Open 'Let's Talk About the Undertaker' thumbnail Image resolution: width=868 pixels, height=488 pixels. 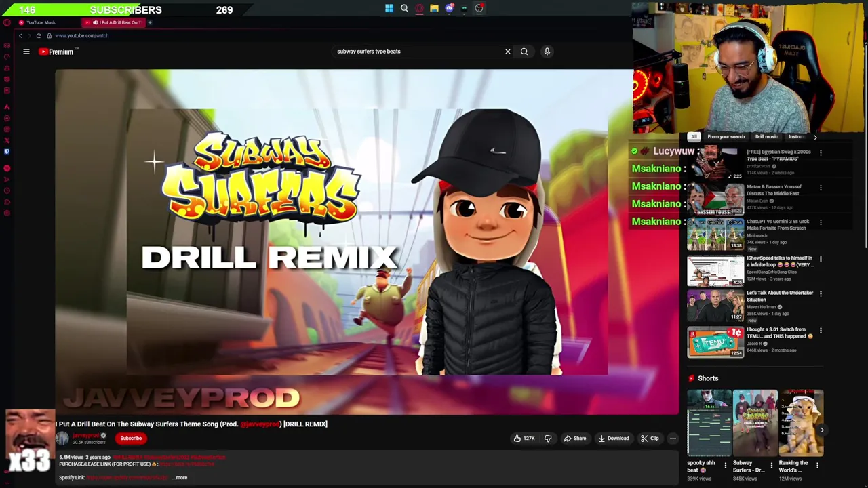[715, 306]
